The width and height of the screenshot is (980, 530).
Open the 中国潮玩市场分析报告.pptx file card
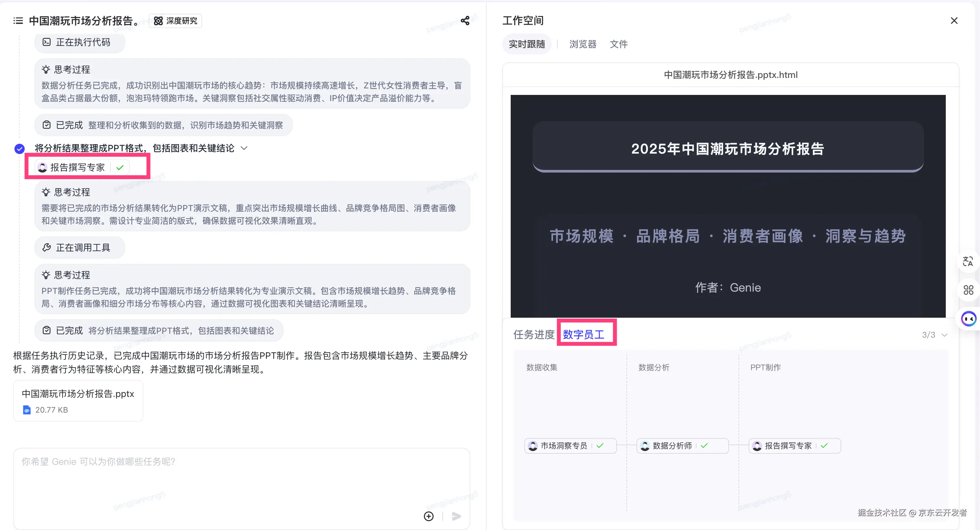(78, 400)
